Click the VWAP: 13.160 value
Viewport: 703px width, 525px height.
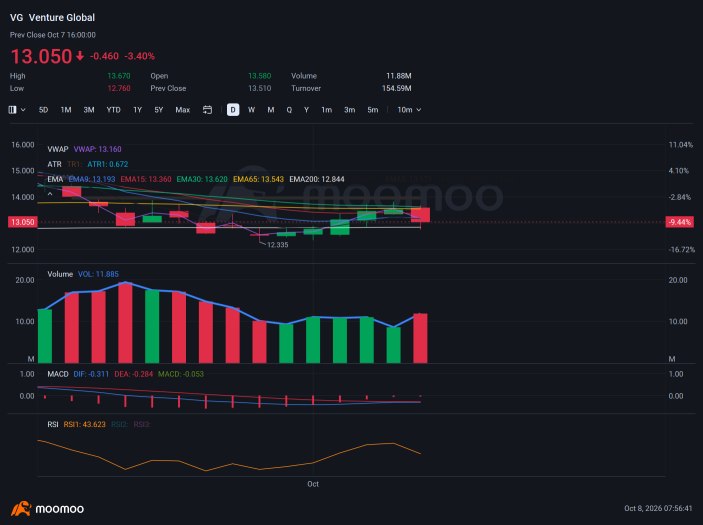pyautogui.click(x=97, y=149)
